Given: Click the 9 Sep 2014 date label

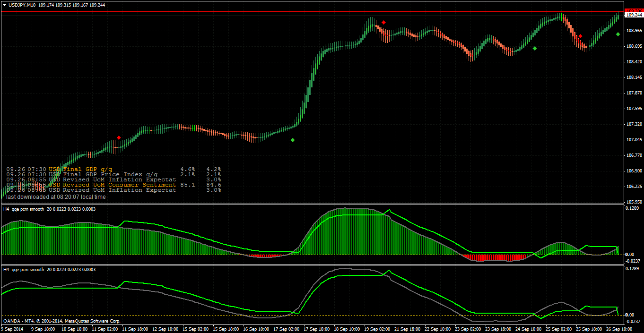Looking at the screenshot, I should coord(12,329).
